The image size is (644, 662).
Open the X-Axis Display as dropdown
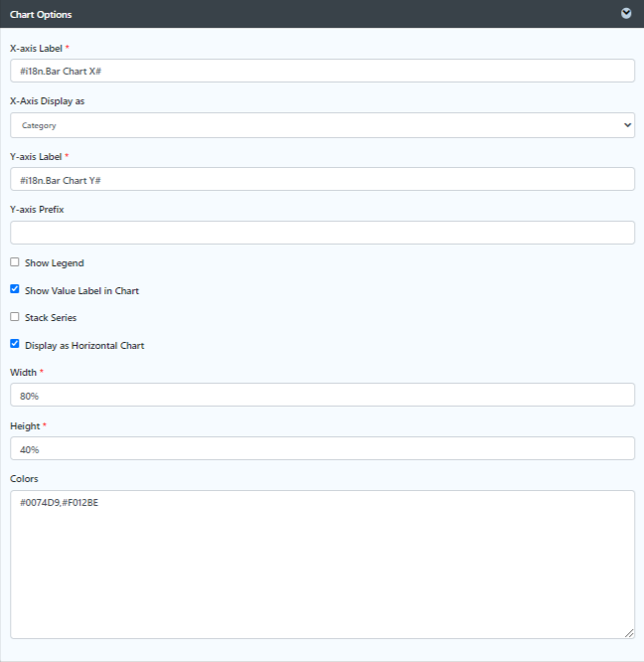[x=322, y=125]
